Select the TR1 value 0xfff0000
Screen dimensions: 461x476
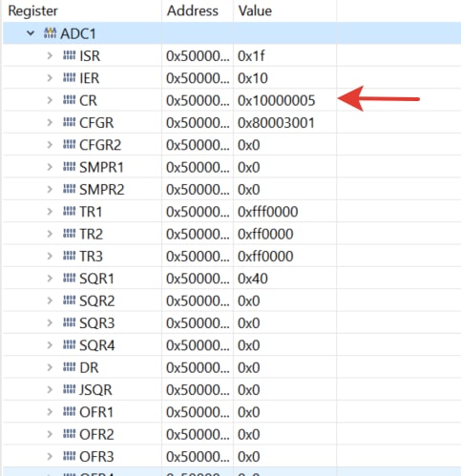pos(268,212)
